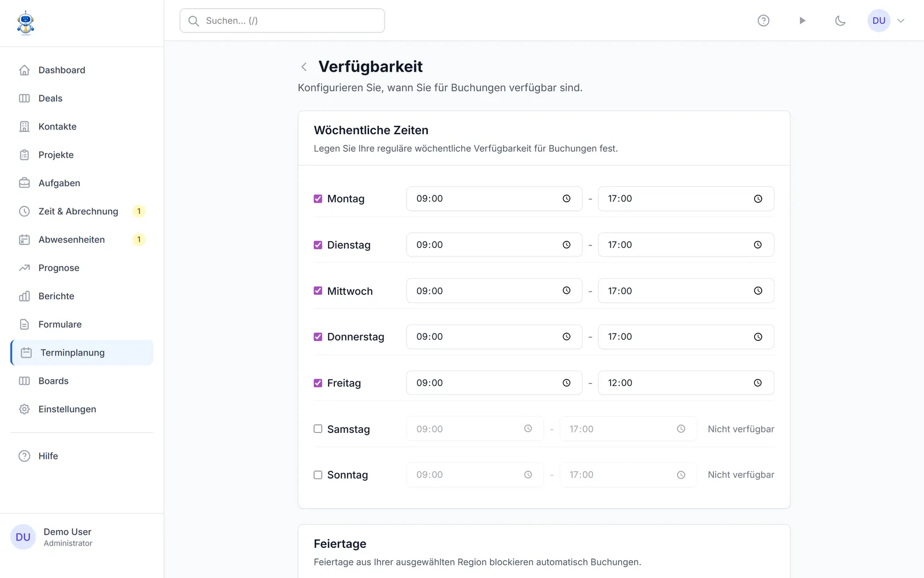924x578 pixels.
Task: Click the Hilfe question icon in sidebar
Action: pos(24,456)
